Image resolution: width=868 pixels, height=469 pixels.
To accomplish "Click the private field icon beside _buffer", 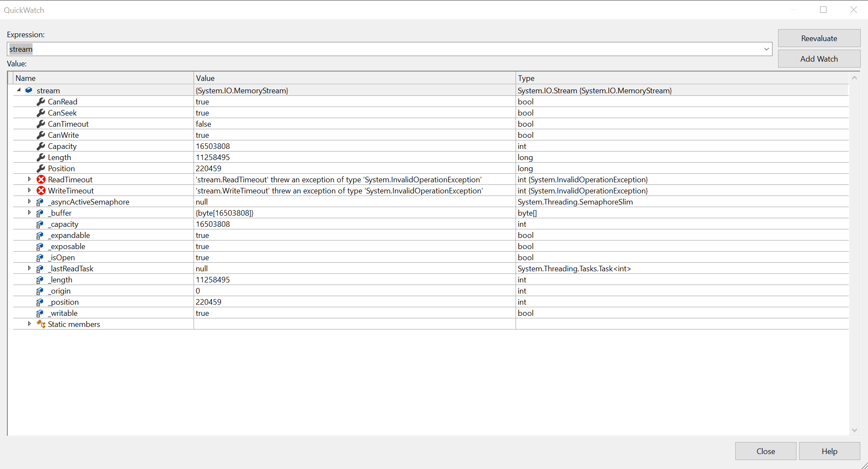I will pos(40,213).
